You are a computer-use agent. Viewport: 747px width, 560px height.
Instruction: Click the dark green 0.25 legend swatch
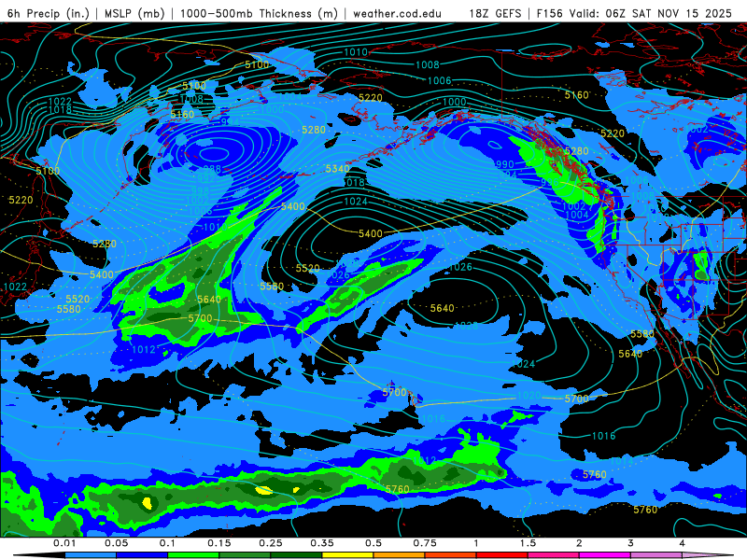click(296, 555)
